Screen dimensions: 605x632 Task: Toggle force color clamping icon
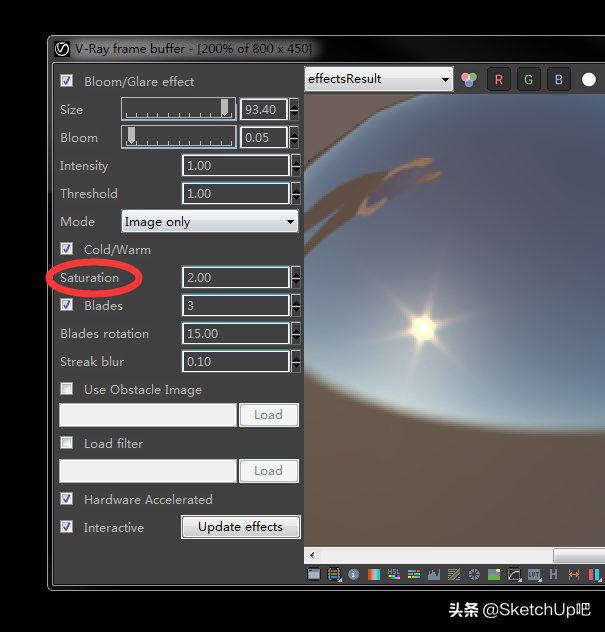334,574
